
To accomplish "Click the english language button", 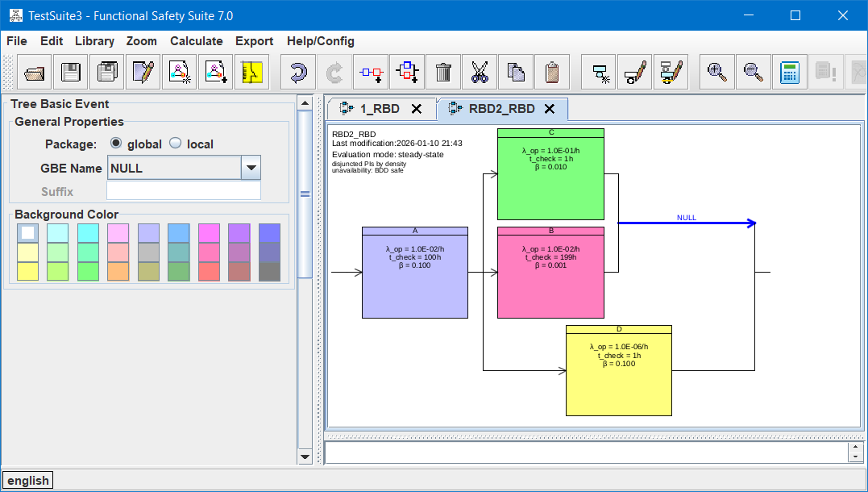I will point(28,481).
